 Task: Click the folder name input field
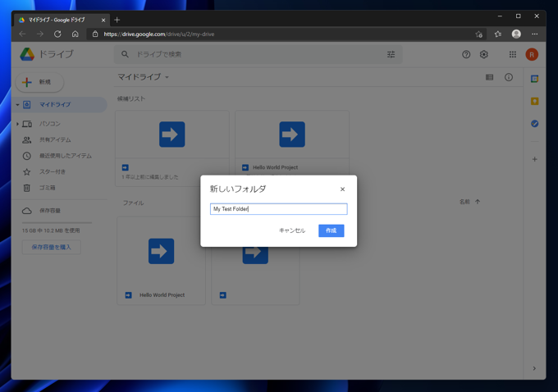click(x=279, y=209)
